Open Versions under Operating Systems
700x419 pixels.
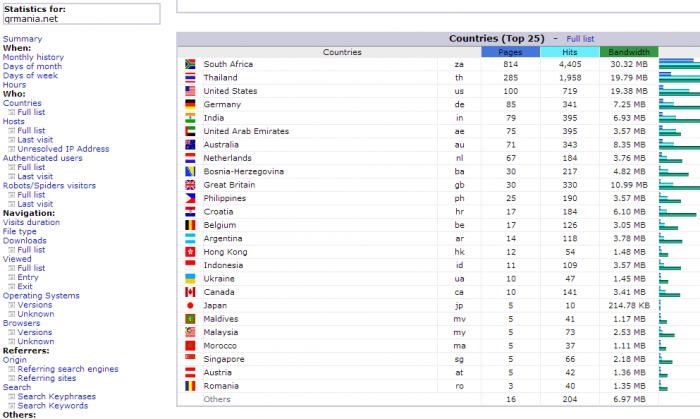click(x=35, y=305)
